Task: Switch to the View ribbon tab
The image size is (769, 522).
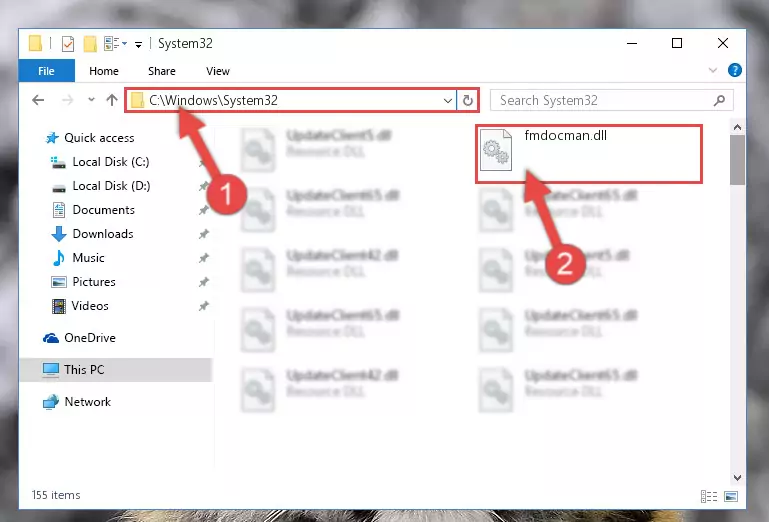Action: 218,71
